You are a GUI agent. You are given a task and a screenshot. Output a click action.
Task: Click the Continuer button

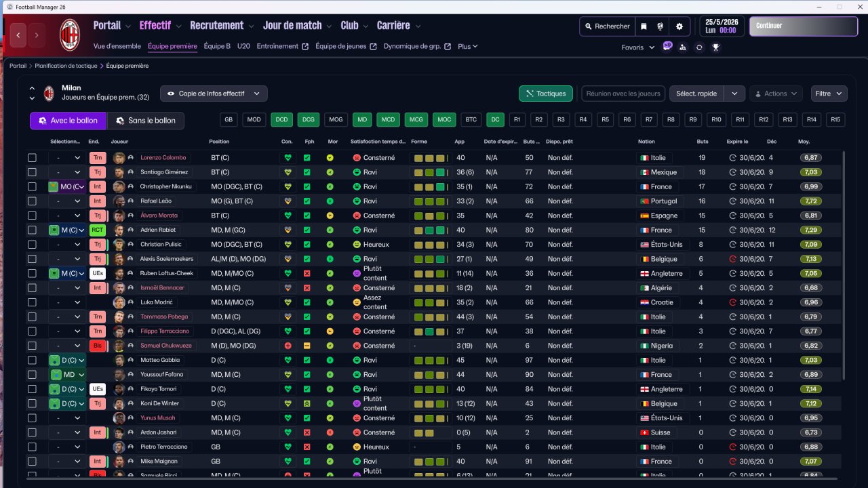[x=804, y=26]
